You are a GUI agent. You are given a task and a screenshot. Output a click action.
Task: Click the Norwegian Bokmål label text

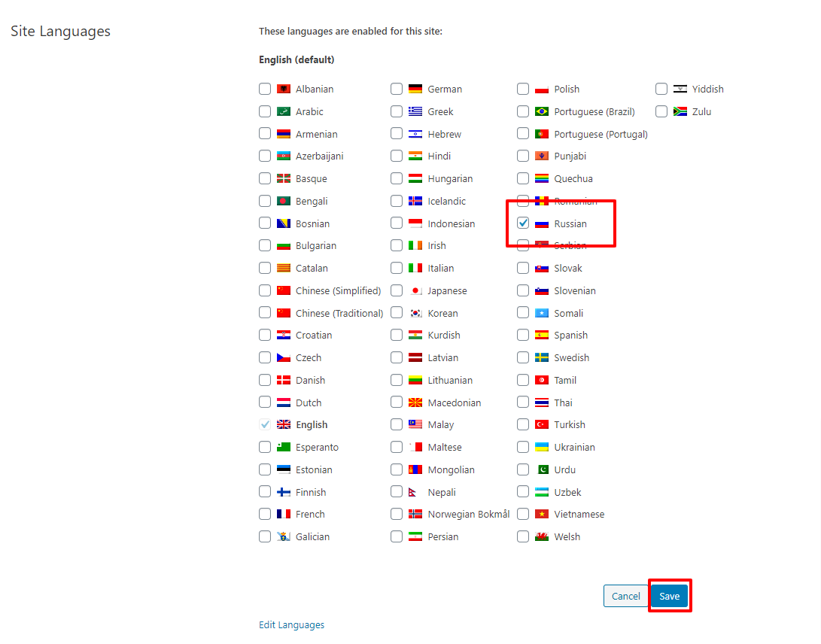point(468,515)
